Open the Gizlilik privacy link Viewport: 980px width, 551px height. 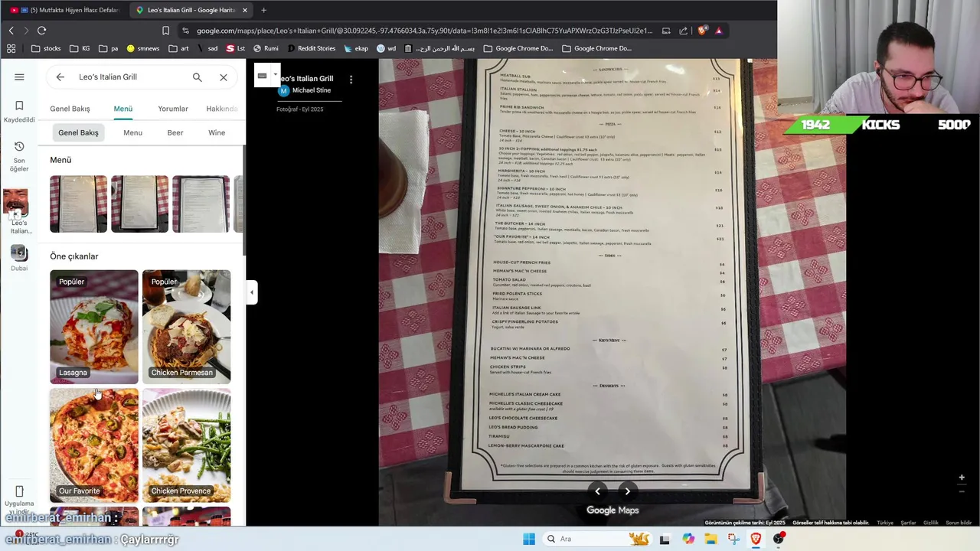(x=930, y=523)
